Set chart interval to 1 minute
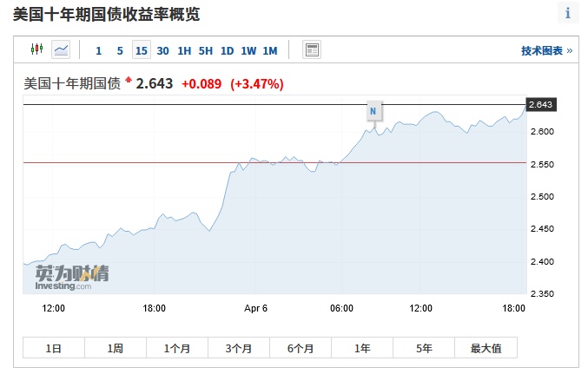Screen dimensions: 588x374 (x=99, y=50)
